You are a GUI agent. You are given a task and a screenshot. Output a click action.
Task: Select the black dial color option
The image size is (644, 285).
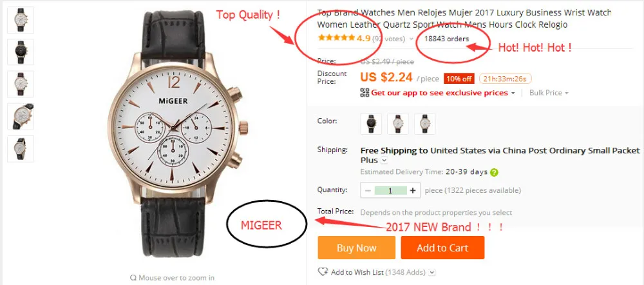coord(371,124)
